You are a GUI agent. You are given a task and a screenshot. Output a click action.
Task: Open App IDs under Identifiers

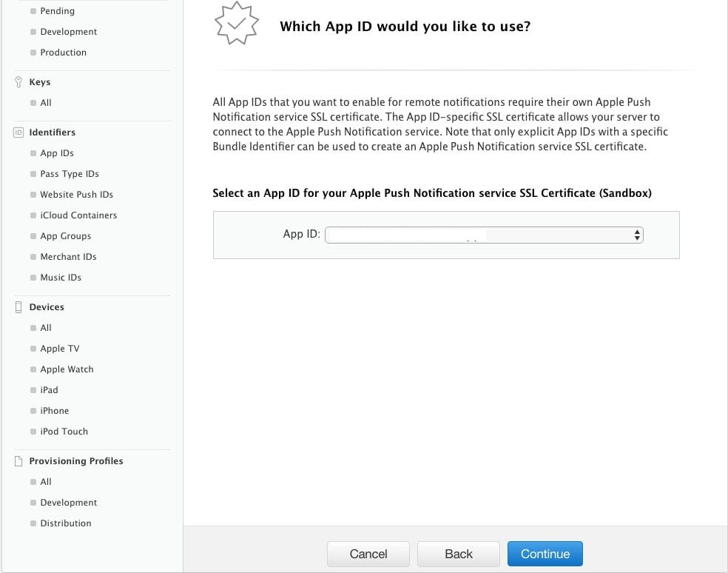coord(57,153)
